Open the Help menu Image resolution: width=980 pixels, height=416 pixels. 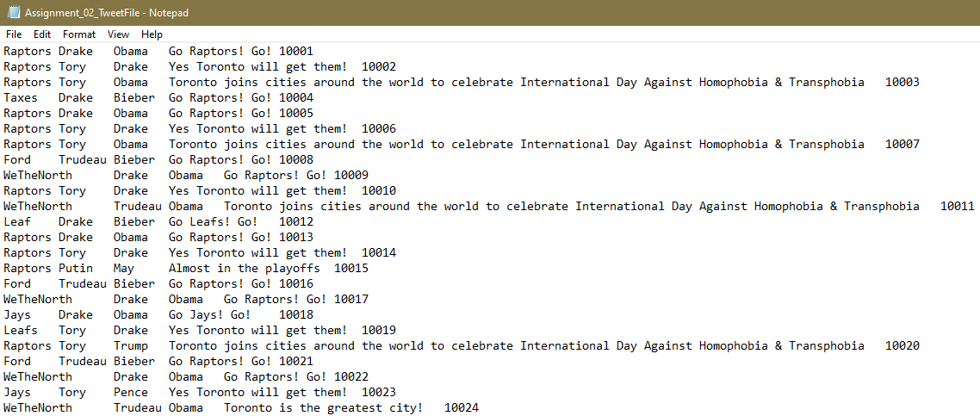point(152,34)
